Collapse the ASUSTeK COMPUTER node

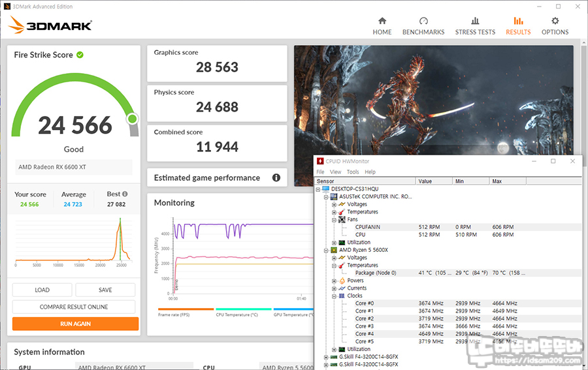click(326, 196)
